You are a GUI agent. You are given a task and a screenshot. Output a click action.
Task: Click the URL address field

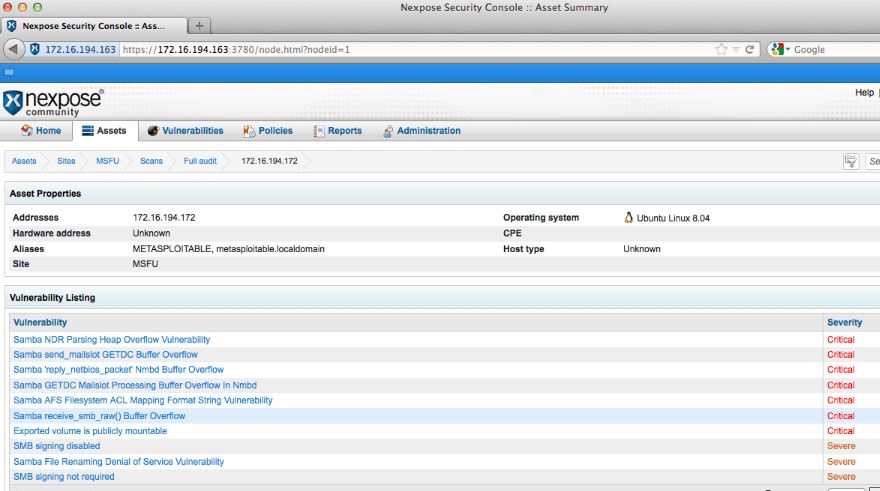415,49
